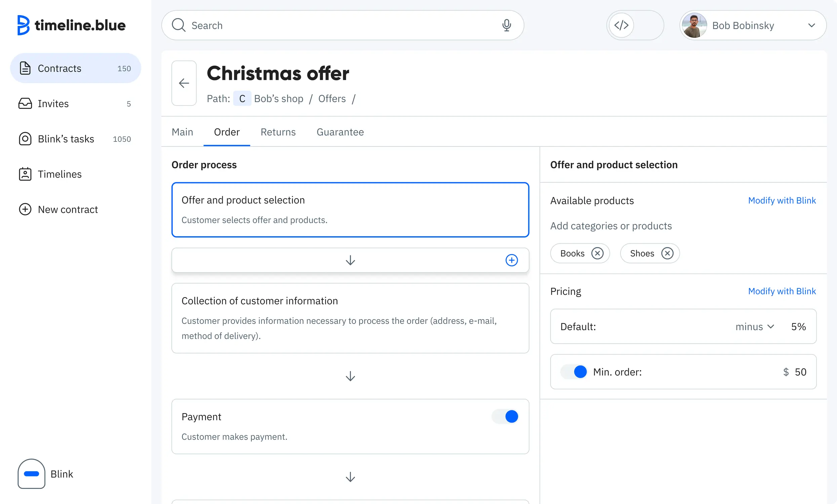Click the add step button between order steps
This screenshot has height=504, width=837.
coord(512,260)
